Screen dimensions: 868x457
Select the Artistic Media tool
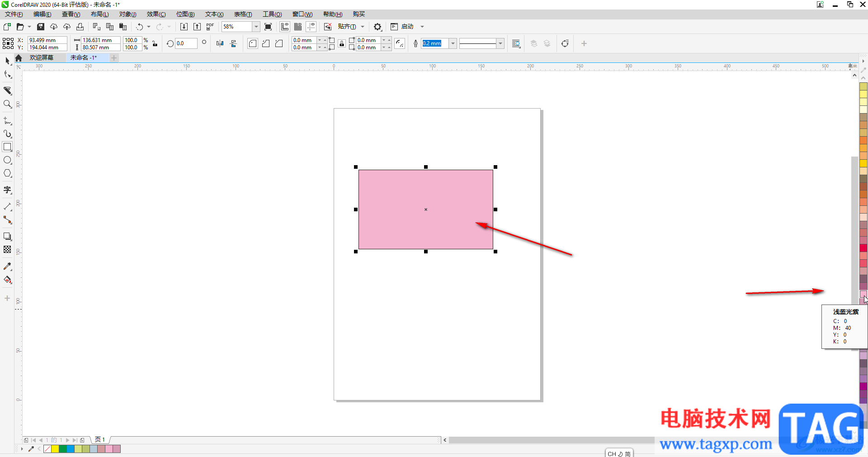tap(7, 134)
